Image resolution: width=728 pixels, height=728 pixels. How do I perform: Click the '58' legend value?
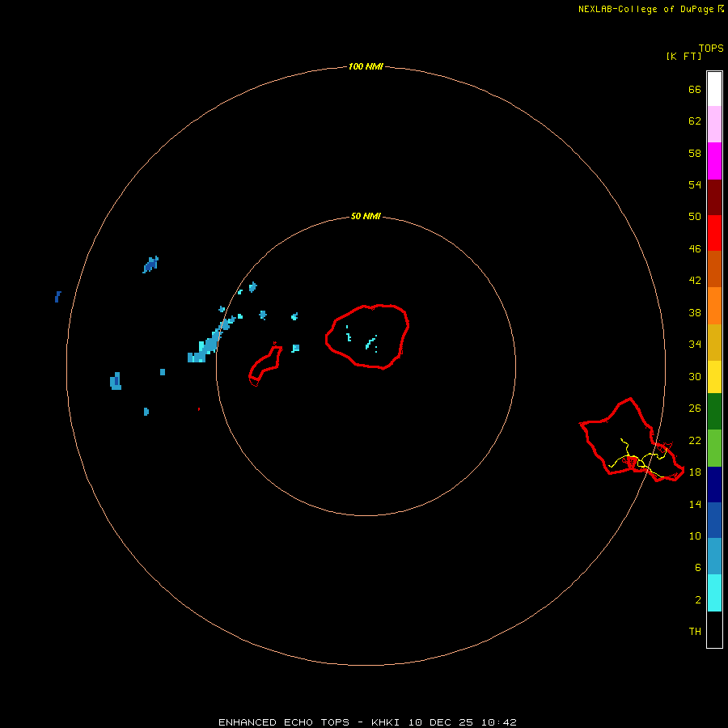[x=695, y=153]
